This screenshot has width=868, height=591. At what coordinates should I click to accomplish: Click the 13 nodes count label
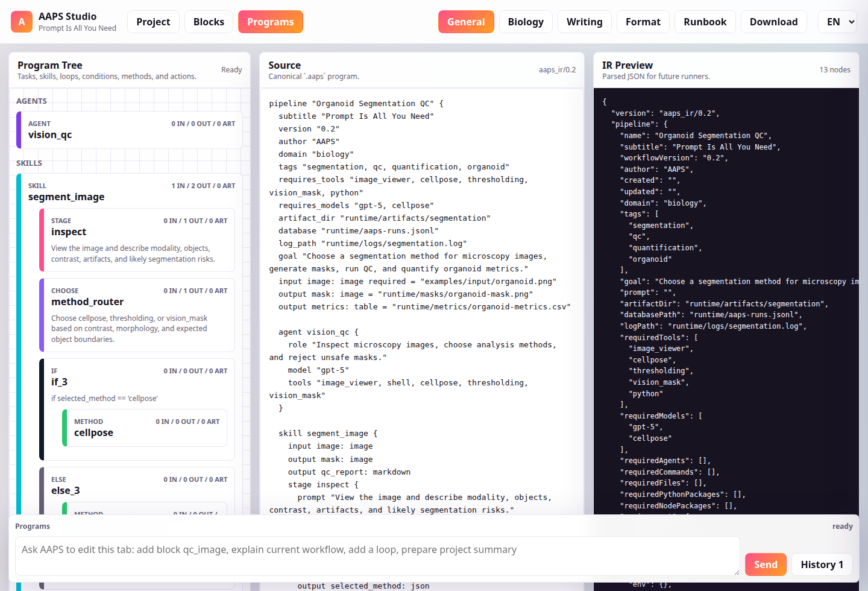[835, 70]
